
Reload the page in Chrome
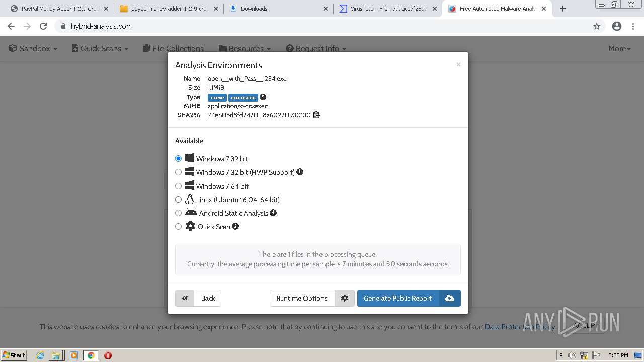tap(43, 26)
